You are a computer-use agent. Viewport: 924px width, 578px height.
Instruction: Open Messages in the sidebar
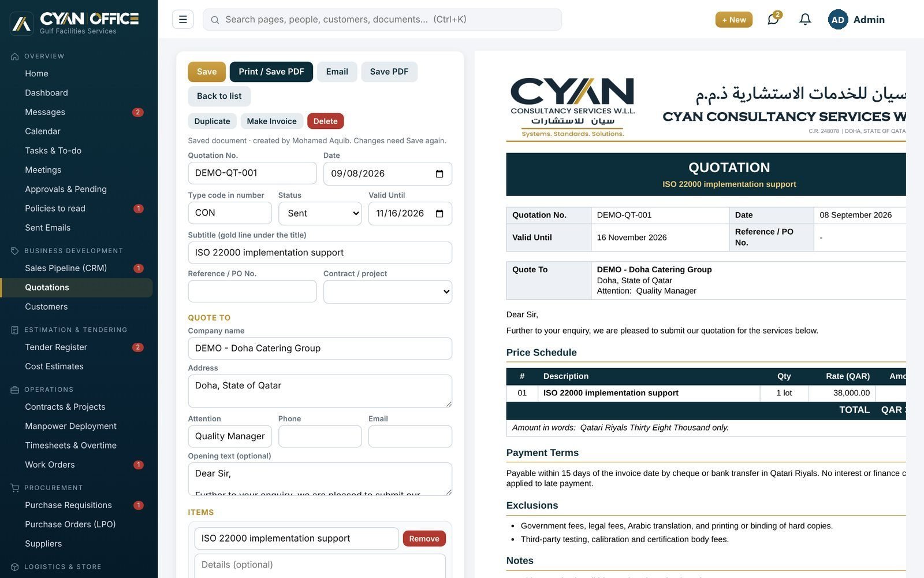coord(76,112)
